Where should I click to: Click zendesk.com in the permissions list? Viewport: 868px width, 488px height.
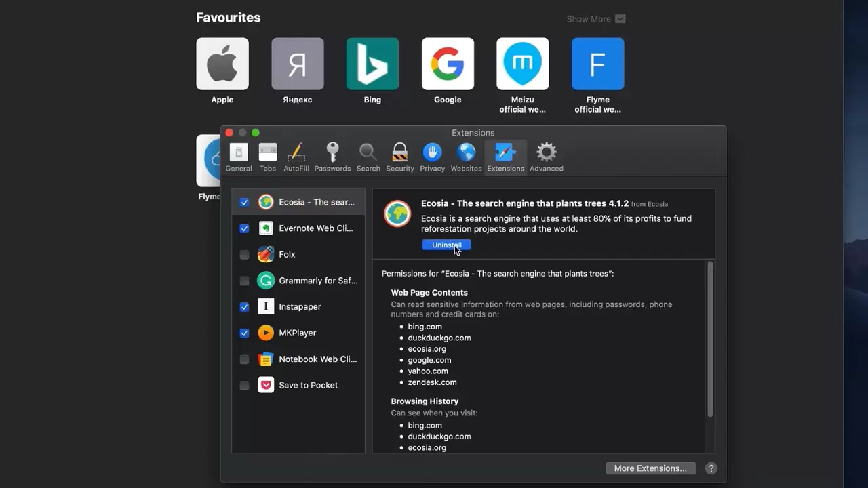432,382
